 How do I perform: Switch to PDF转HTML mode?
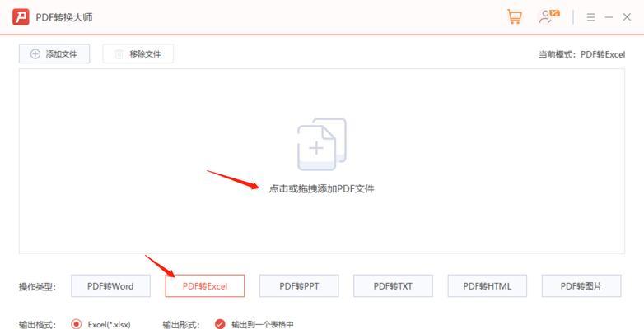487,286
